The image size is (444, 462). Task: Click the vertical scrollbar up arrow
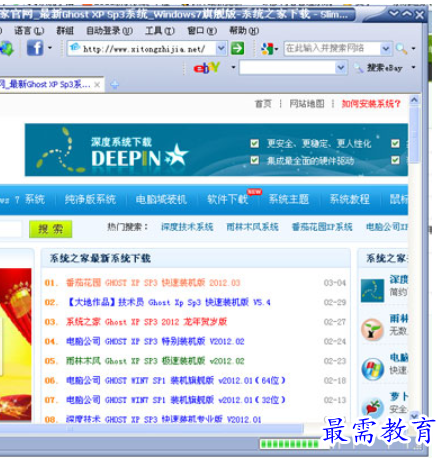(x=414, y=100)
